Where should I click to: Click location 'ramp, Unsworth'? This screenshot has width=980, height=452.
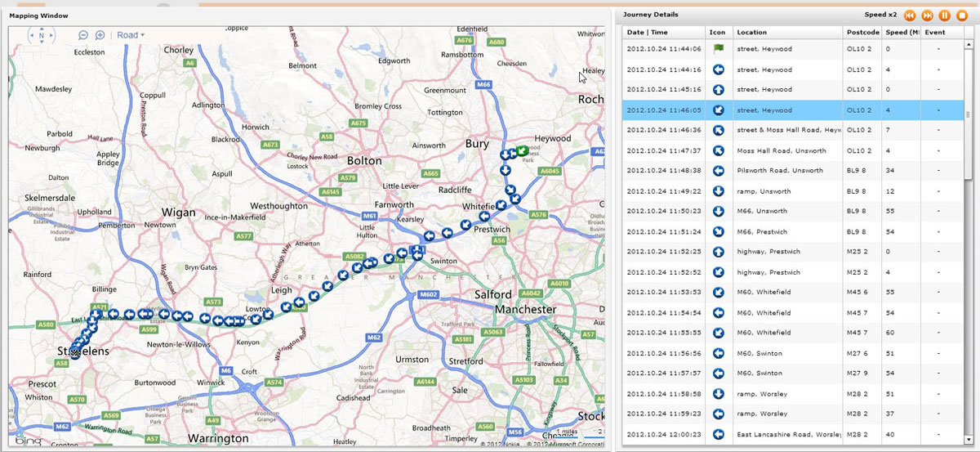coord(764,191)
